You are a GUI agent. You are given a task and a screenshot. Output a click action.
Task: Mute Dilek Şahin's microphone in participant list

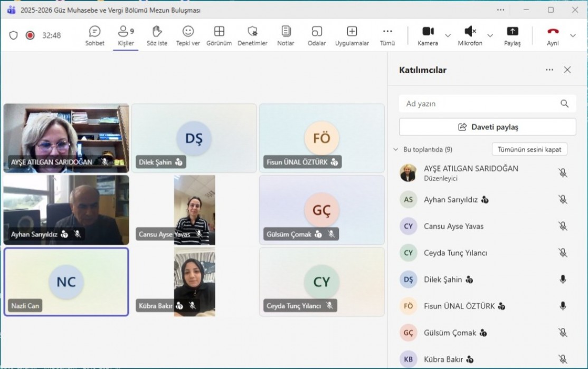pyautogui.click(x=563, y=279)
